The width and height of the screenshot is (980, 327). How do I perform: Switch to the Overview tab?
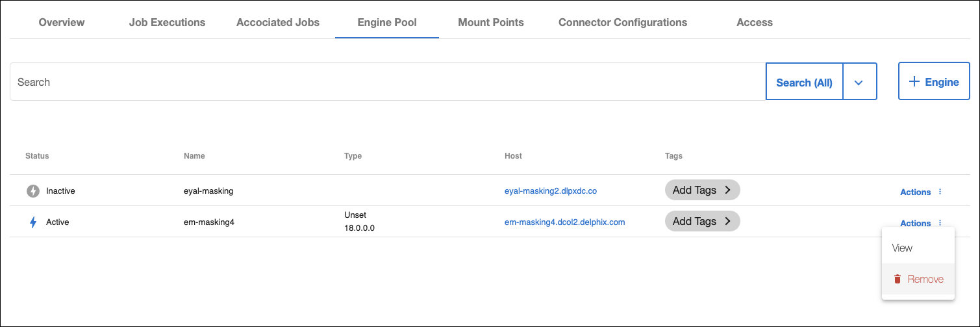(x=62, y=22)
